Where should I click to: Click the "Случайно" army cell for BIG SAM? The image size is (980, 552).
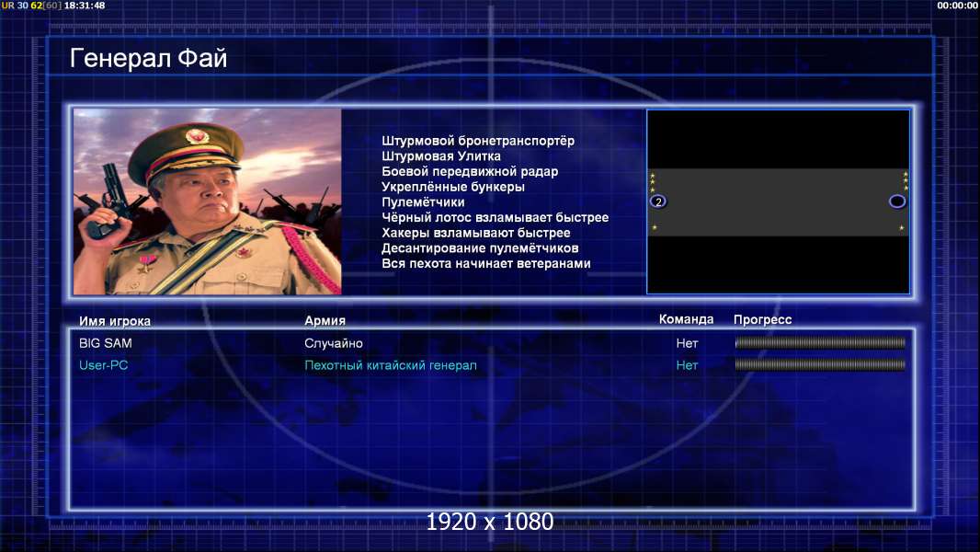tap(334, 343)
